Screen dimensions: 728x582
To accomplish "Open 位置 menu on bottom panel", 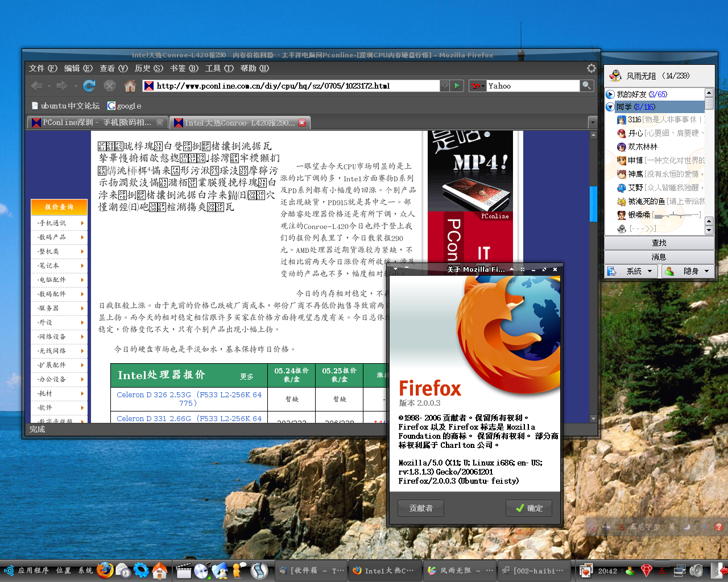I will pos(64,570).
